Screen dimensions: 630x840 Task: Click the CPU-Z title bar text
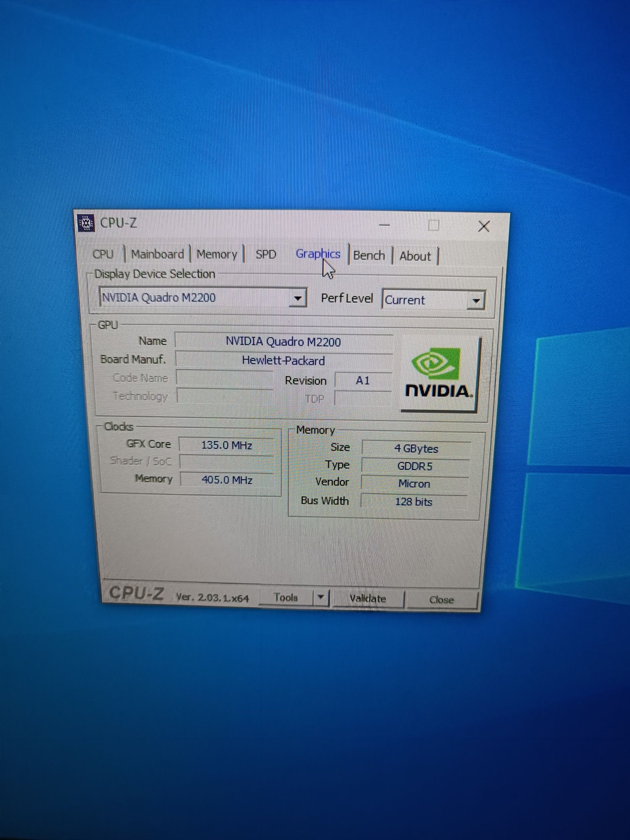118,223
